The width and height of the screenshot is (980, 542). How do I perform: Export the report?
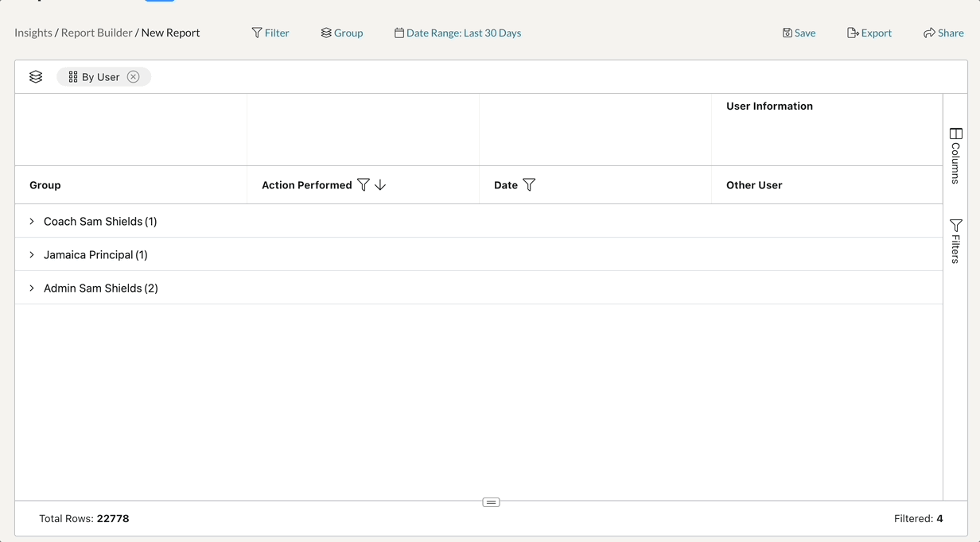tap(869, 33)
